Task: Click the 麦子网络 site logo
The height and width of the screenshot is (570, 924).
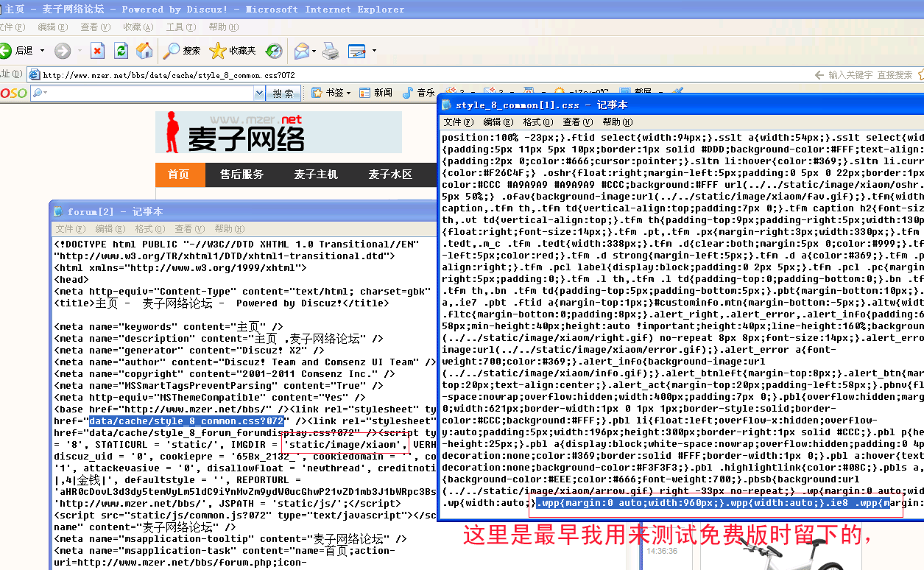Action: [x=278, y=132]
